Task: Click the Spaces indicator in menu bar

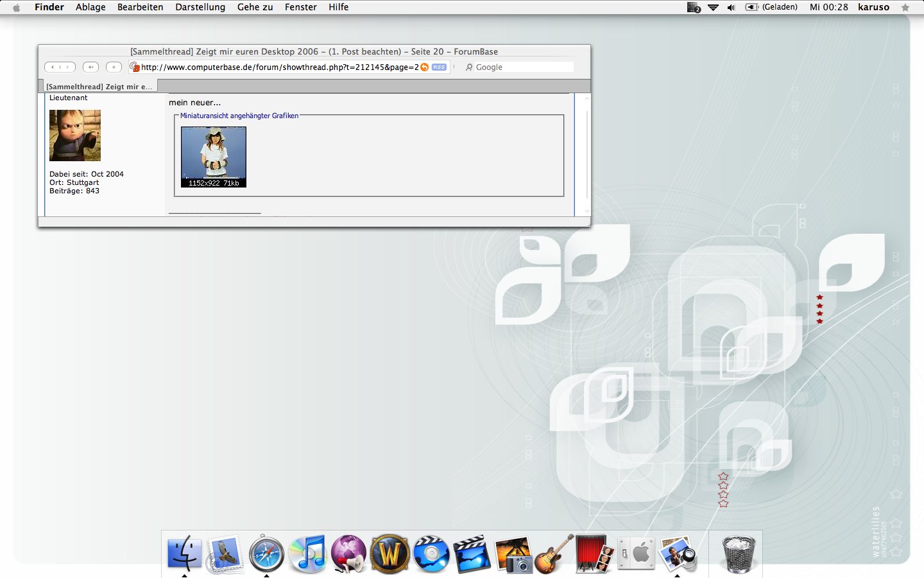Action: (x=694, y=7)
